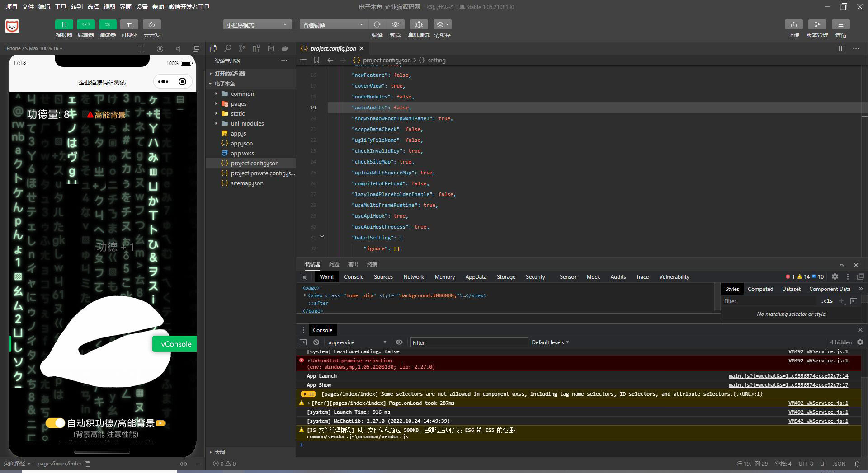Click the Upload icon in toolbar
Screen dimensions: 868x473
tap(793, 24)
